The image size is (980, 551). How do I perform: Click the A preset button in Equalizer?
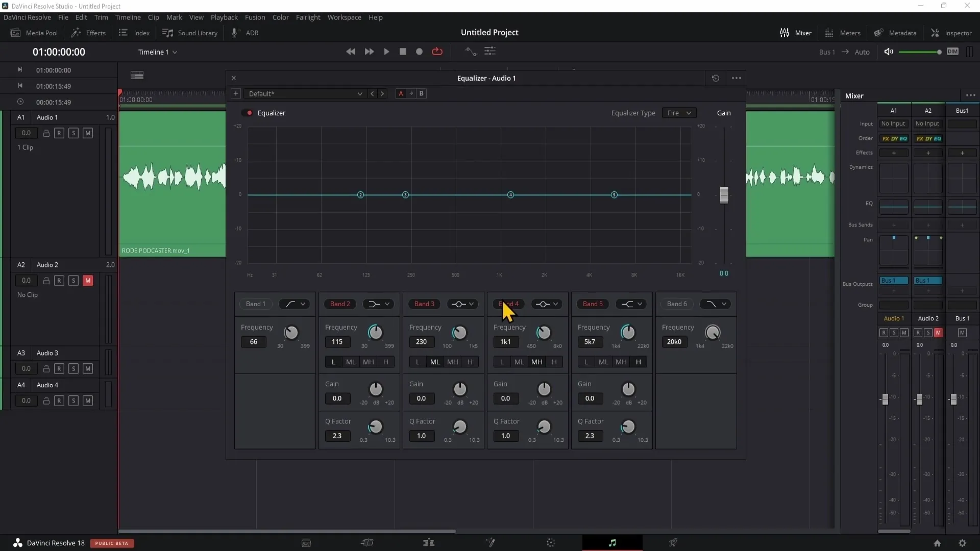click(400, 93)
